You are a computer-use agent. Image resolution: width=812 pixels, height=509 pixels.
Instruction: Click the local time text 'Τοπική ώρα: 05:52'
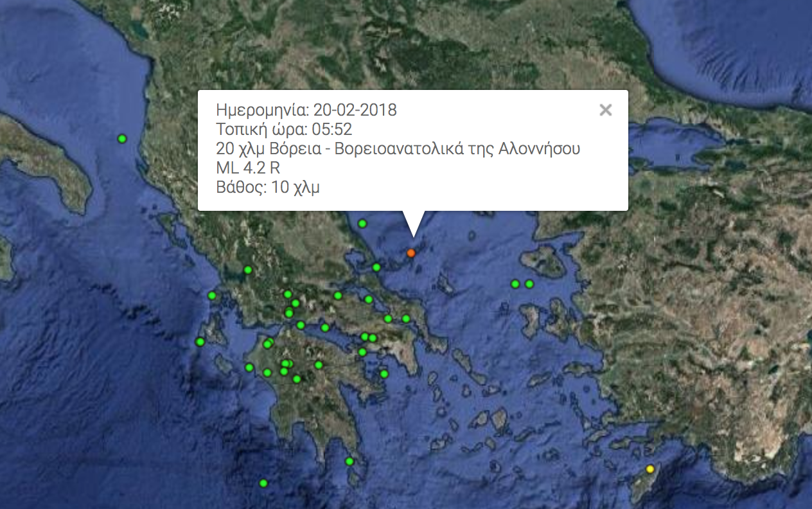(x=284, y=130)
